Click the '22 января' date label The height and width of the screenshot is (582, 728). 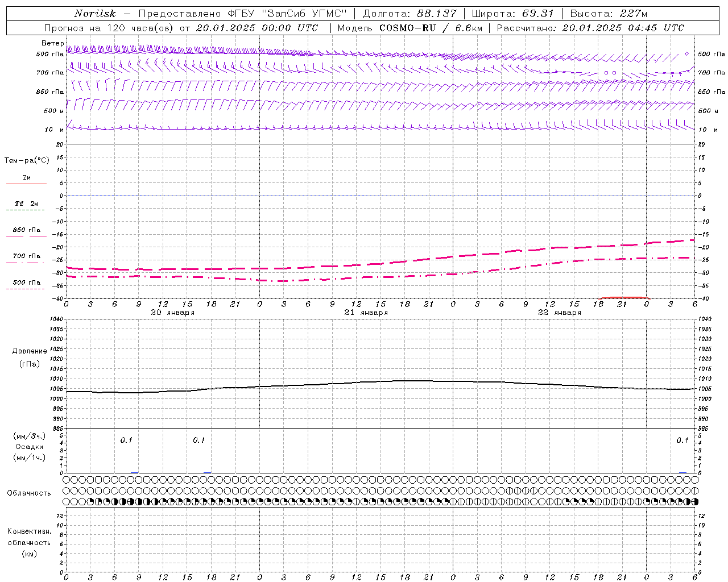click(x=559, y=313)
